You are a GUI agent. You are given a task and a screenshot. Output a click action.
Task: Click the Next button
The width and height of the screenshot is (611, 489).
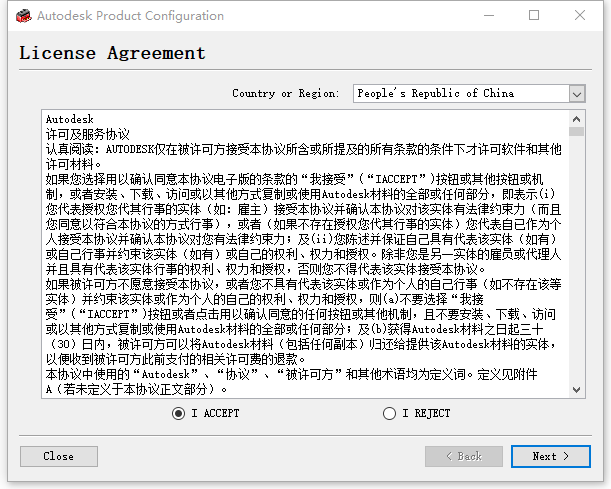click(x=551, y=456)
